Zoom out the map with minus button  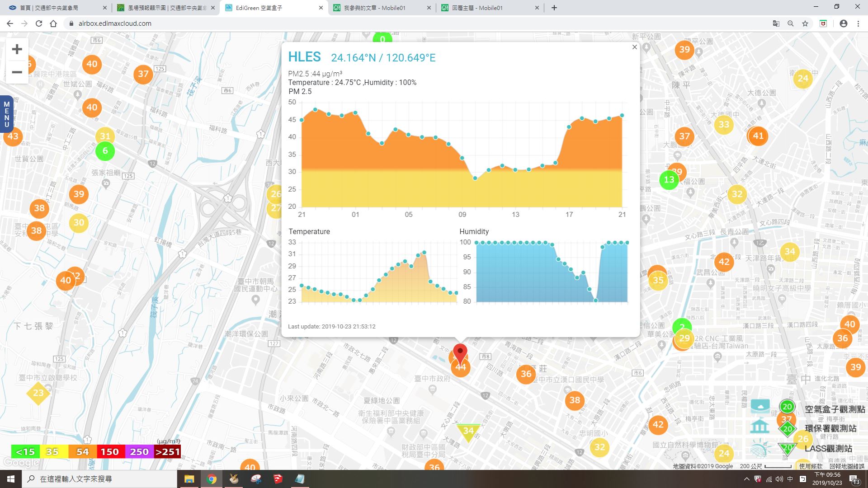click(17, 72)
